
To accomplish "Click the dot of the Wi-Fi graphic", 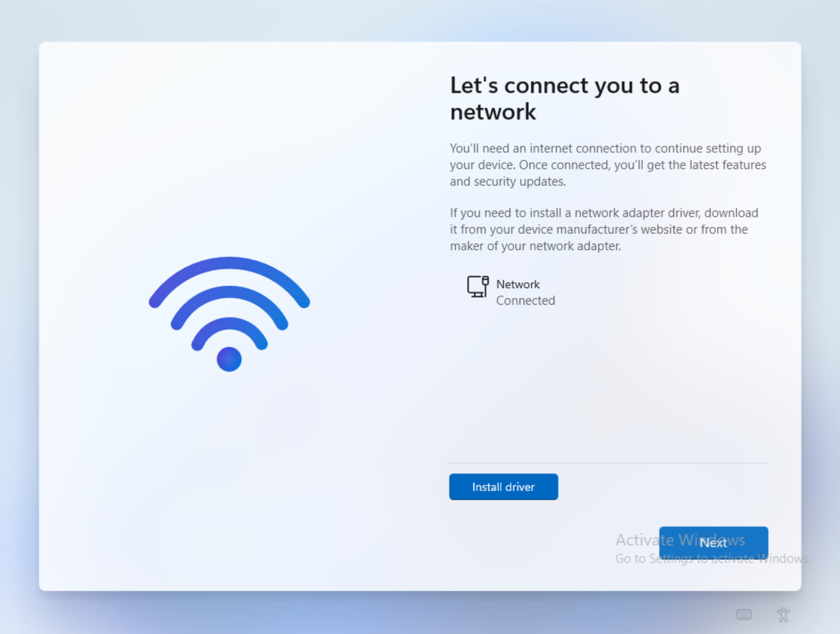I will click(x=229, y=359).
